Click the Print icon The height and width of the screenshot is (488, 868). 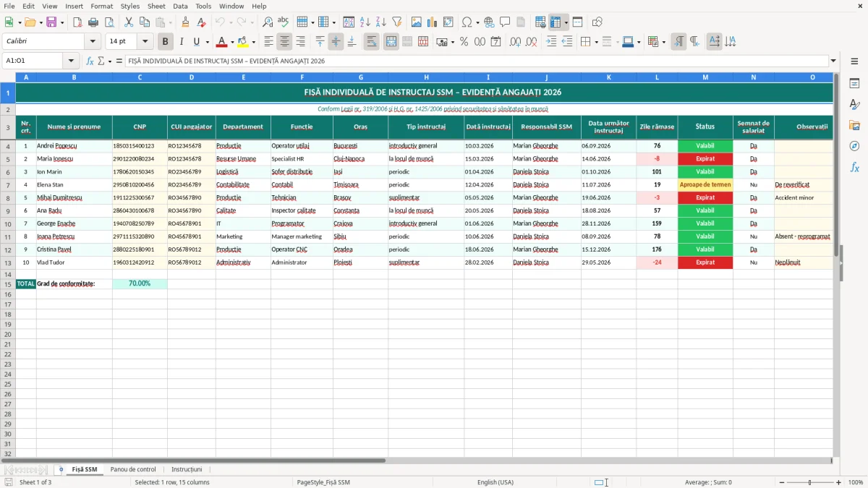click(93, 22)
